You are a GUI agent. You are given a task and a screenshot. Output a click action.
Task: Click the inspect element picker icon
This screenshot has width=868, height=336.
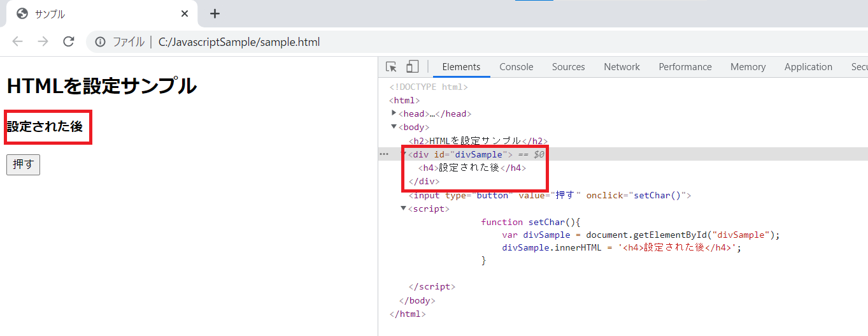(392, 67)
